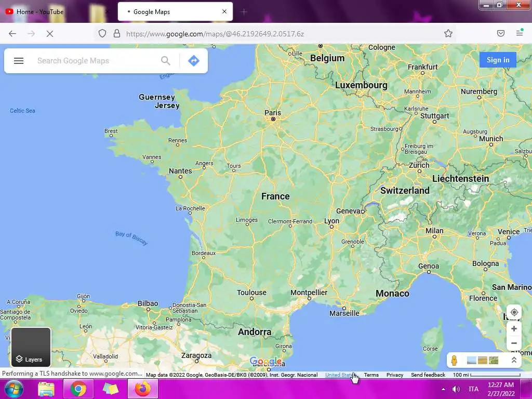Image resolution: width=532 pixels, height=399 pixels.
Task: Stop page loading with the X button
Action: [50, 34]
